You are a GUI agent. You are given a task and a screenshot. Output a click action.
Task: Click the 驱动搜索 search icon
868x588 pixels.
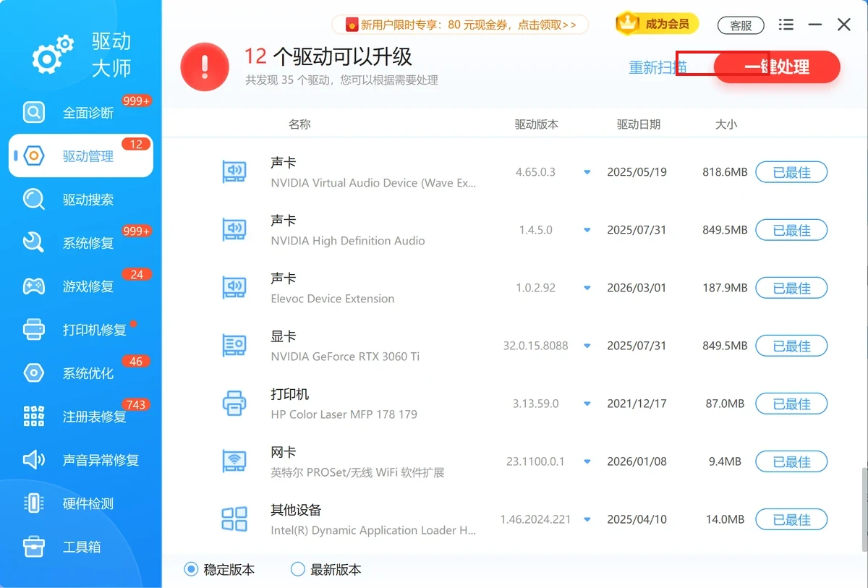(33, 199)
